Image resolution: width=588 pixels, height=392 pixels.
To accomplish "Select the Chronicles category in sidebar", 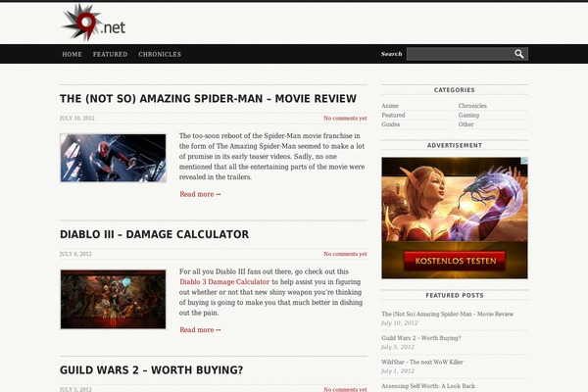I will (x=472, y=106).
